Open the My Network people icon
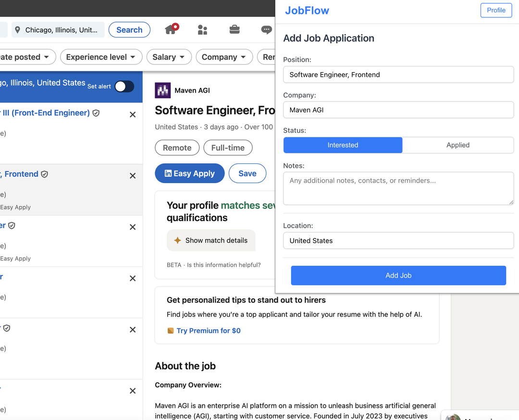 coord(202,29)
